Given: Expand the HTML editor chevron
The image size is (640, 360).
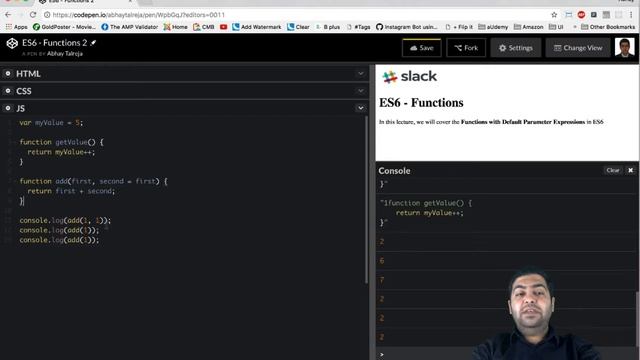Looking at the screenshot, I should pos(361,73).
